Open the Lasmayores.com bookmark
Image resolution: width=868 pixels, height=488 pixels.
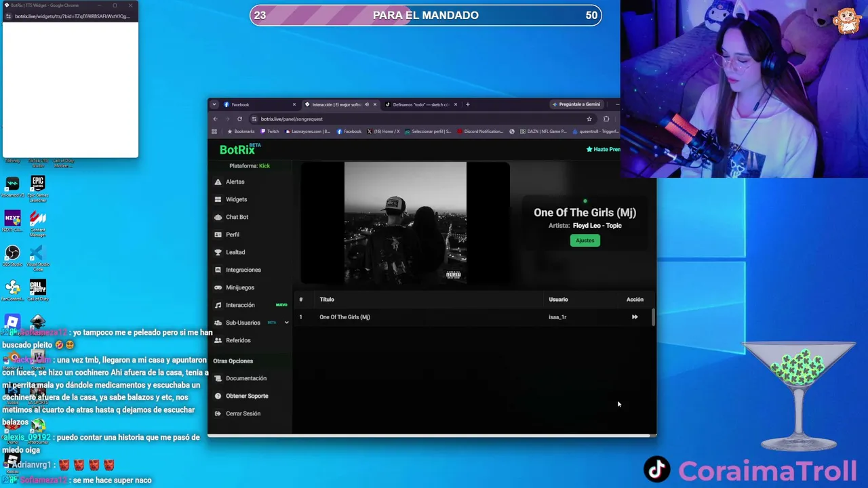click(307, 131)
